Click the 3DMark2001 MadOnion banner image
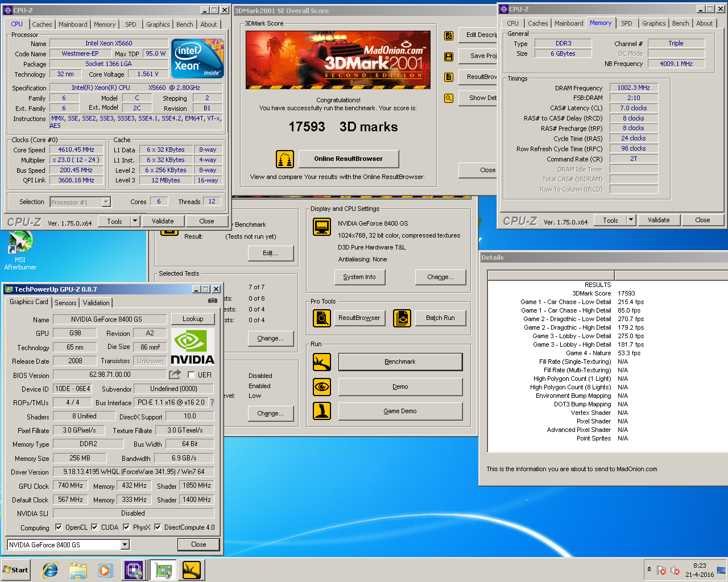The height and width of the screenshot is (582, 728). tap(338, 60)
